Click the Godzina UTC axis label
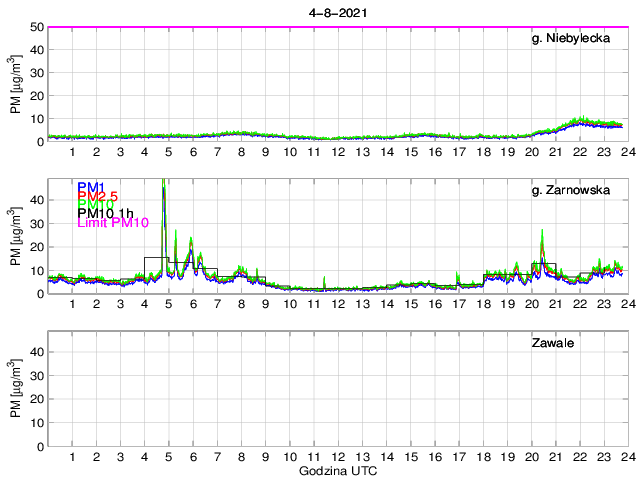 click(x=337, y=470)
